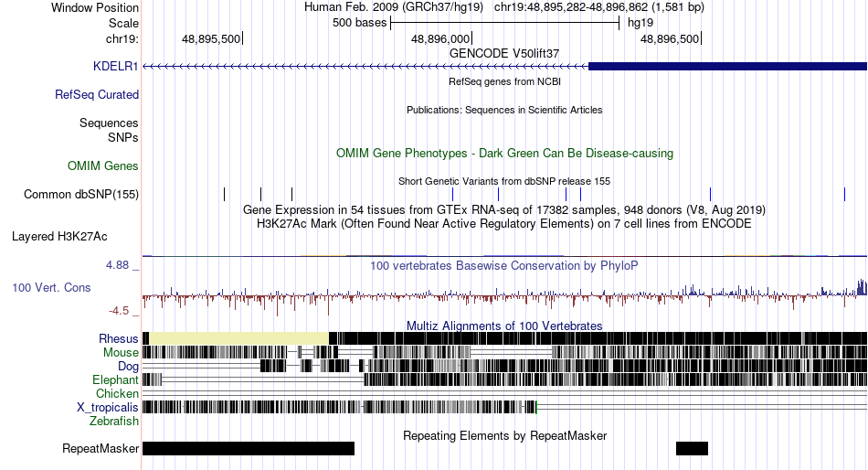This screenshot has width=868, height=470.
Task: Click the PhyloP Basewise Conservation title
Action: click(x=504, y=265)
